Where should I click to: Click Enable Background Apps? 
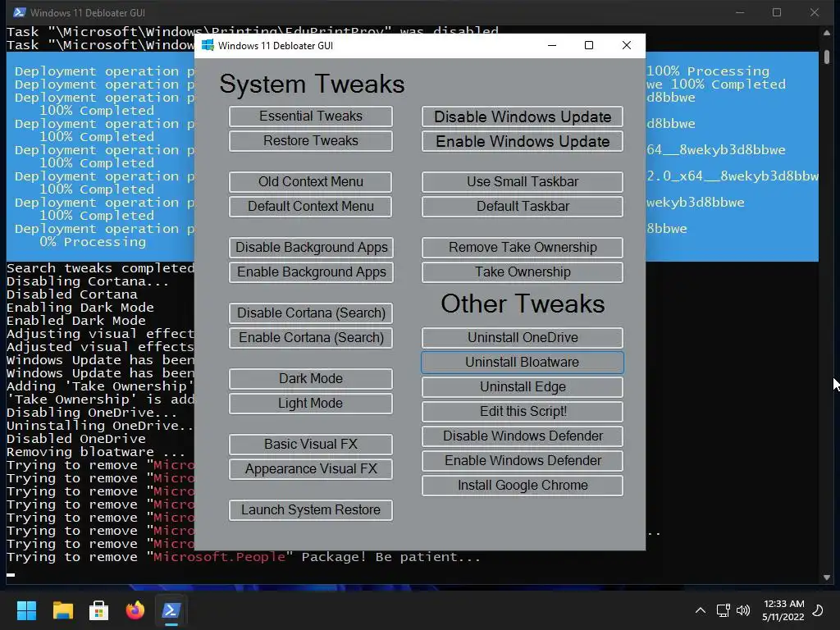click(x=311, y=272)
